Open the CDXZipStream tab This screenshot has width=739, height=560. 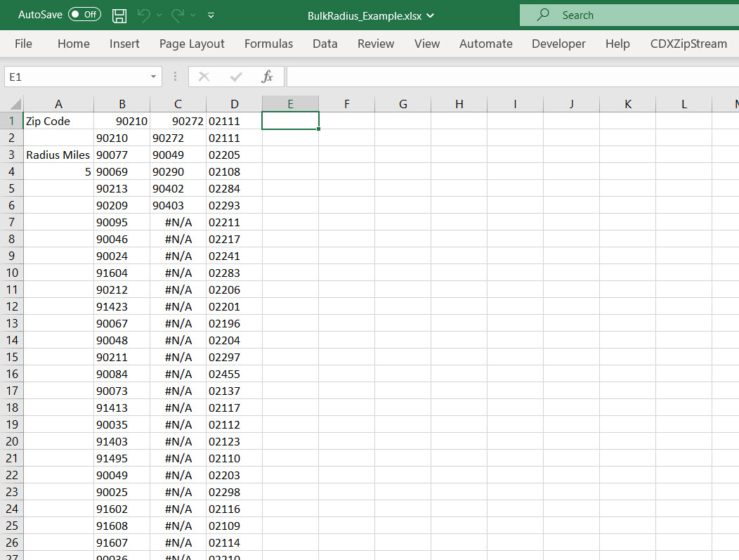(688, 44)
